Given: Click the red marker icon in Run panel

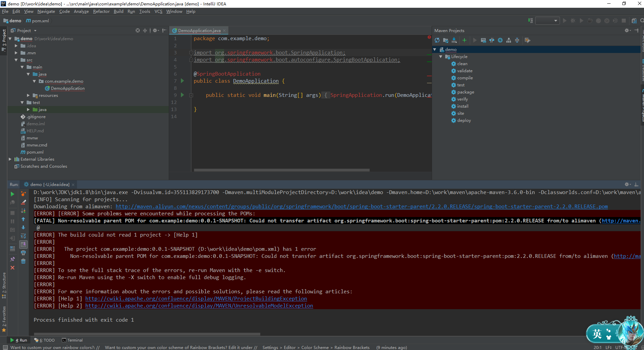Looking at the screenshot, I should (23, 202).
